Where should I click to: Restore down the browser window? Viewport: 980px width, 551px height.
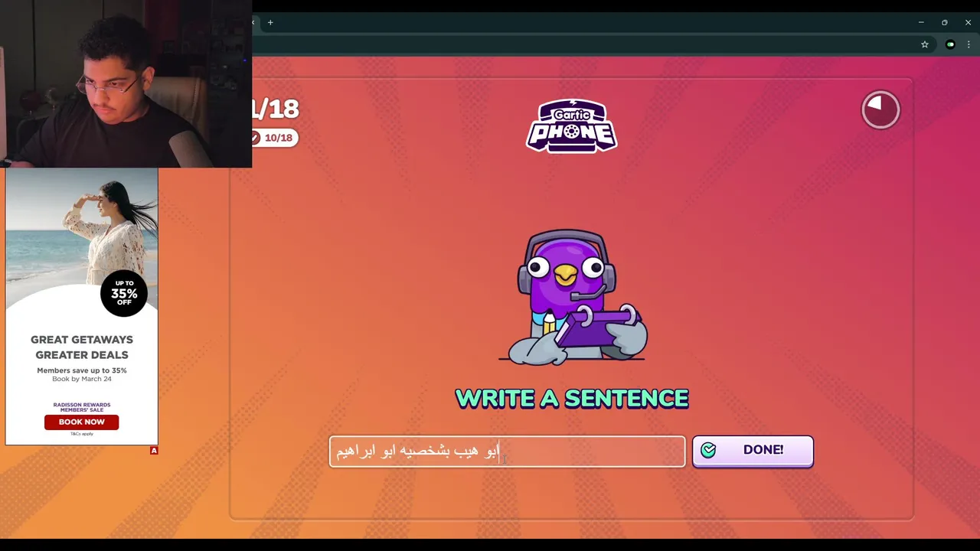[945, 23]
